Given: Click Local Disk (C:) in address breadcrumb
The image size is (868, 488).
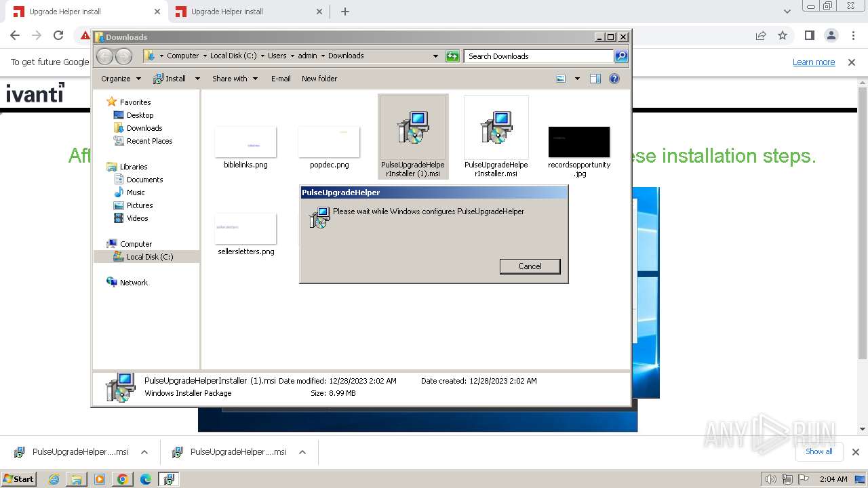Looking at the screenshot, I should [x=233, y=56].
